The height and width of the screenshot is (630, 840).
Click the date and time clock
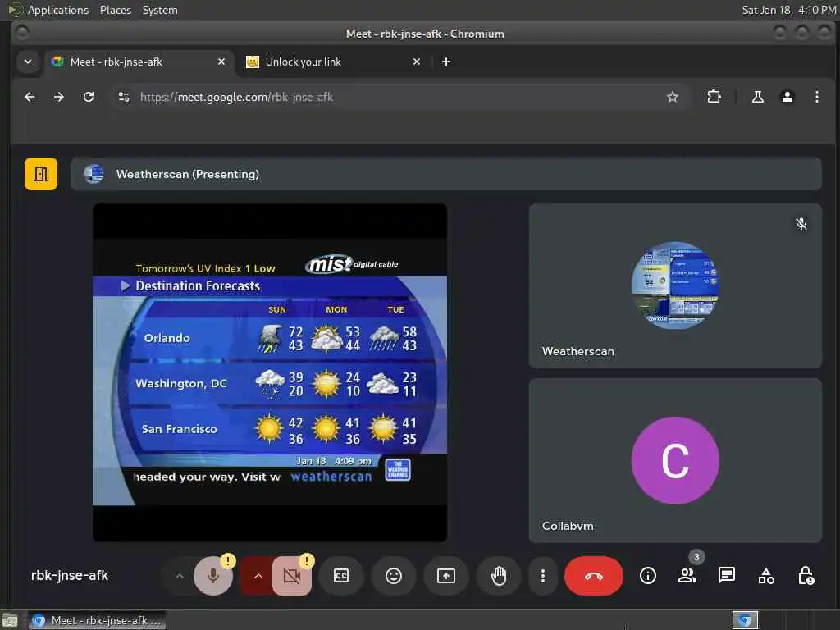[788, 10]
